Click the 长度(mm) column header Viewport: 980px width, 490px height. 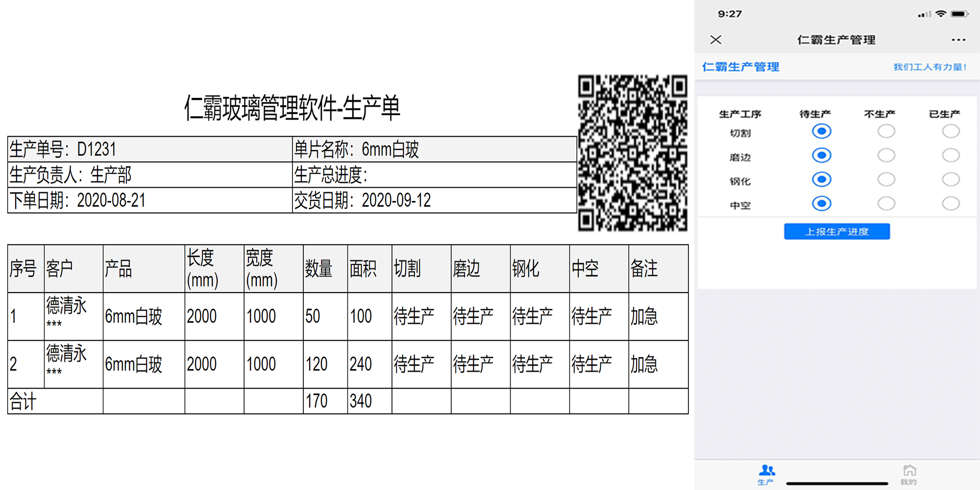click(215, 269)
